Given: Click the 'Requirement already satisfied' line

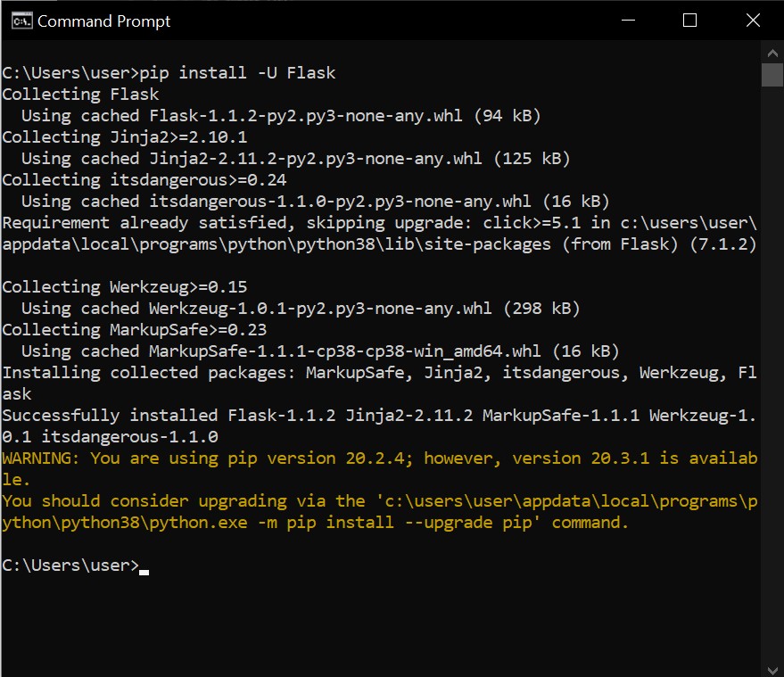Looking at the screenshot, I should pos(379,223).
